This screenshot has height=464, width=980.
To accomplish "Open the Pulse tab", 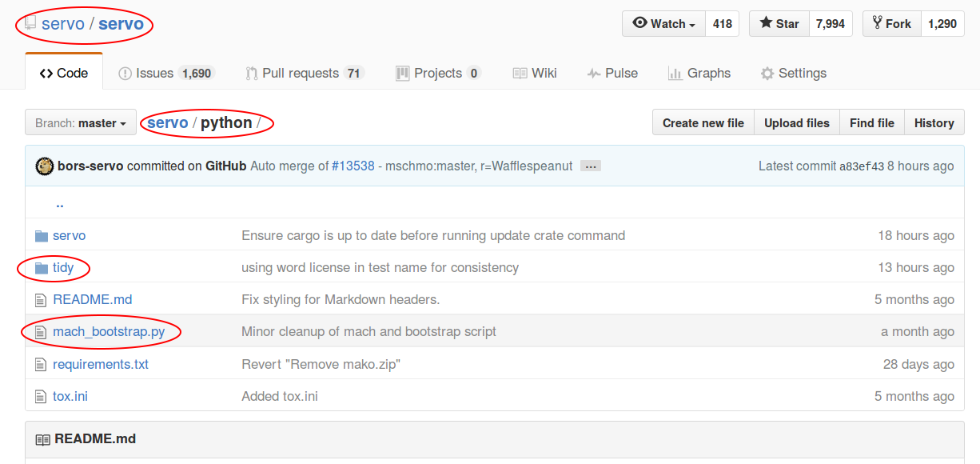I will pos(612,73).
